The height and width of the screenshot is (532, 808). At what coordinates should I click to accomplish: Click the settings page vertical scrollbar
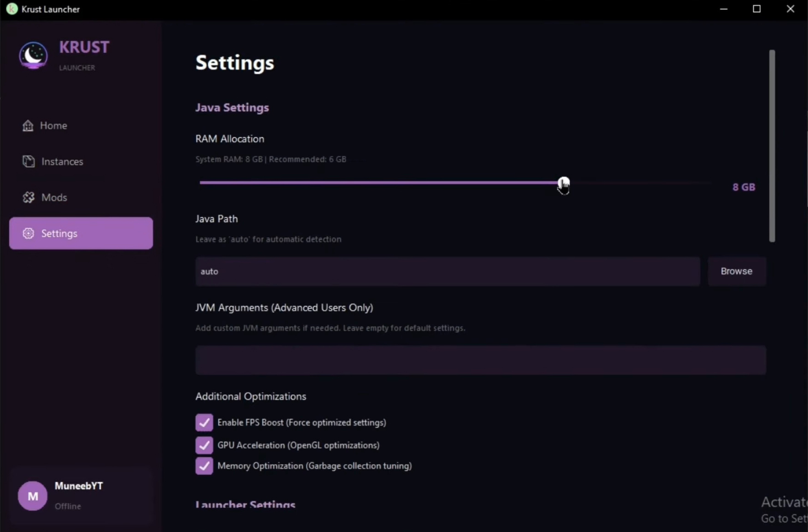tap(772, 146)
